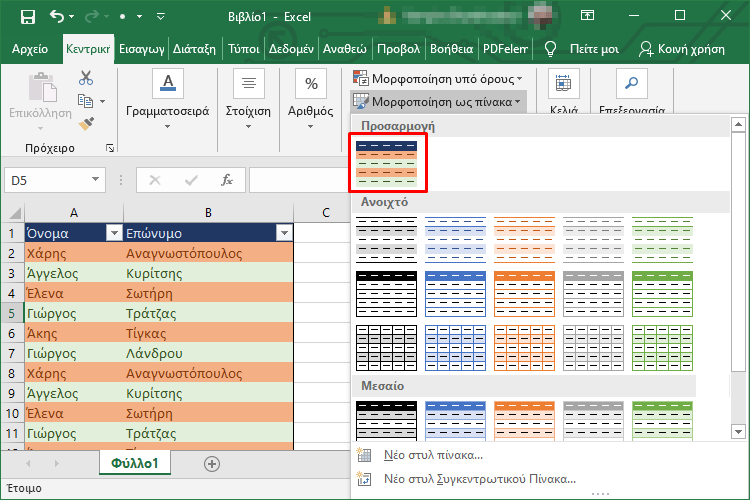Choose orange Light style in first row

pos(524,240)
